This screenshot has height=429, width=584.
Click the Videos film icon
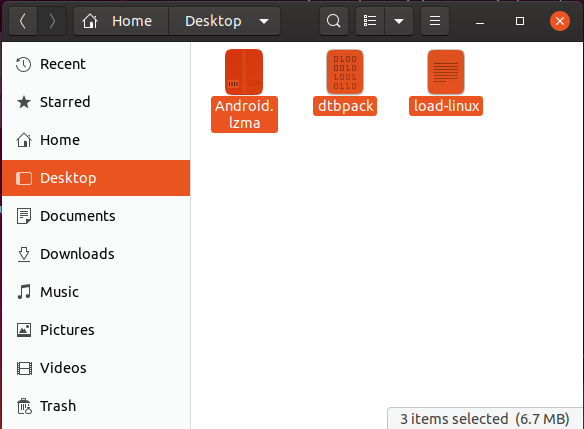tap(24, 368)
